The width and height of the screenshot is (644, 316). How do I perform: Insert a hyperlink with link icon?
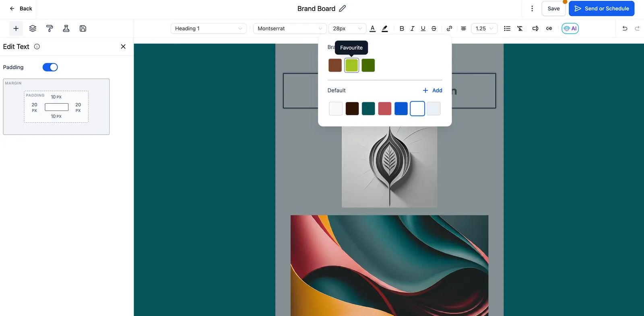click(x=449, y=29)
